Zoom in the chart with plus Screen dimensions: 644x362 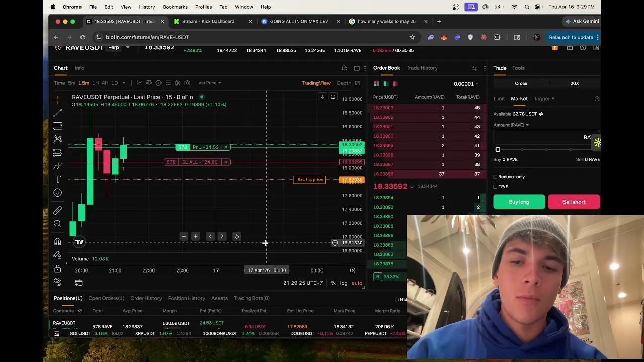point(196,236)
